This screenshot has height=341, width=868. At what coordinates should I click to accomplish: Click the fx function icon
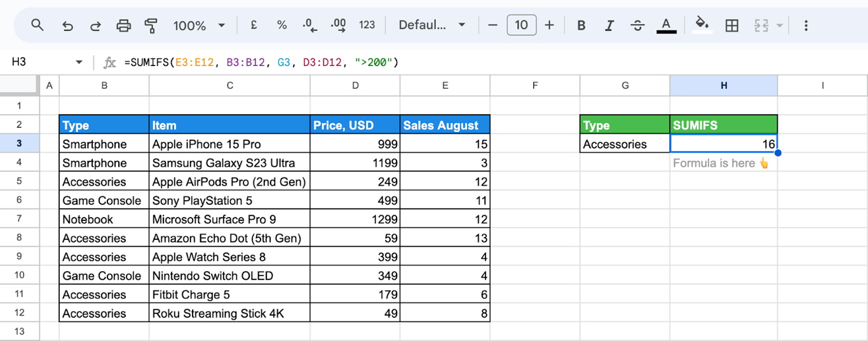(110, 62)
